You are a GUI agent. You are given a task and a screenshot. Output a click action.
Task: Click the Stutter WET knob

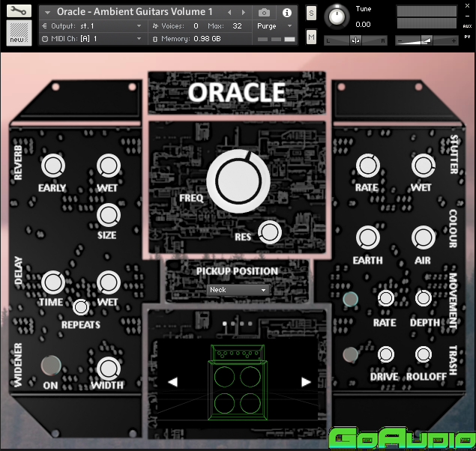coord(424,166)
